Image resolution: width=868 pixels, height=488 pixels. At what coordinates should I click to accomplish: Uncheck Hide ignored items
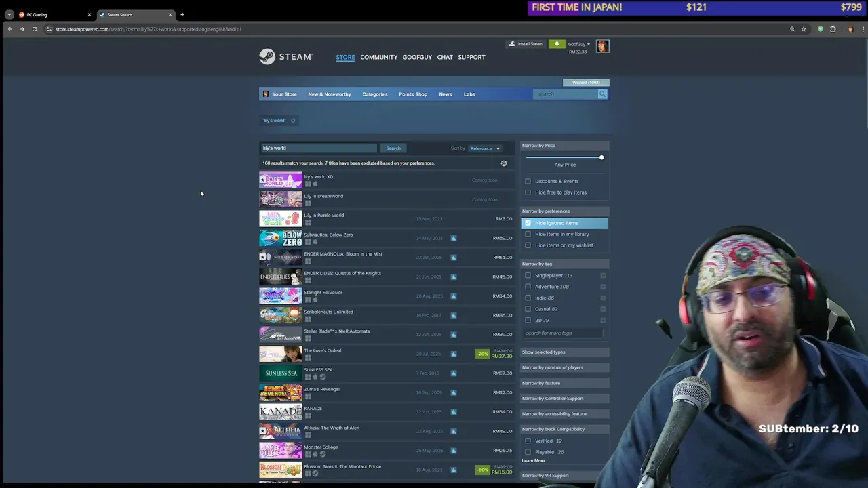point(528,223)
